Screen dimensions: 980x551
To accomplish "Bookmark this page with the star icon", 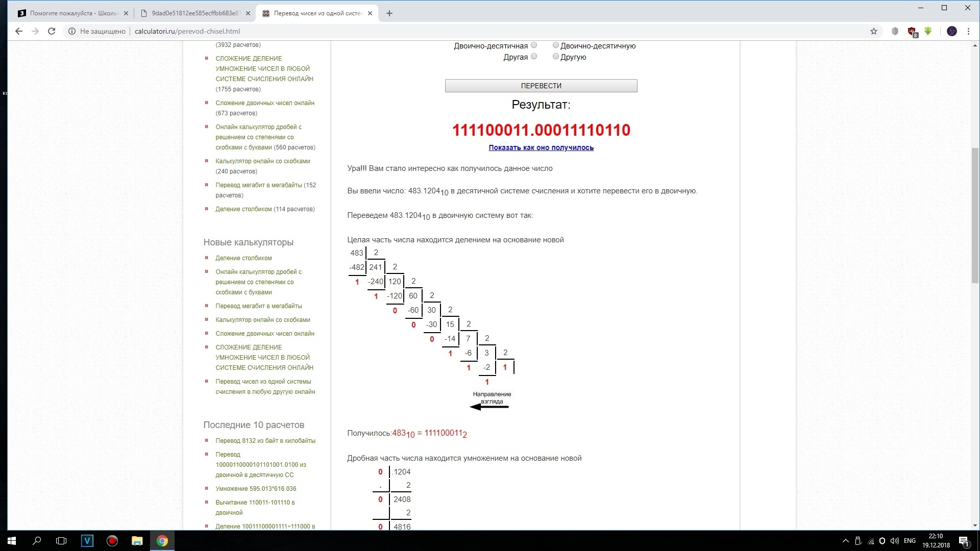I will click(x=874, y=31).
